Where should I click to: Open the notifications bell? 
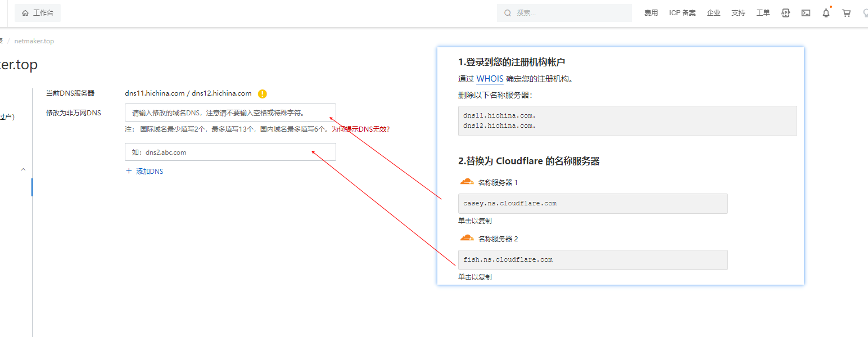tap(826, 13)
